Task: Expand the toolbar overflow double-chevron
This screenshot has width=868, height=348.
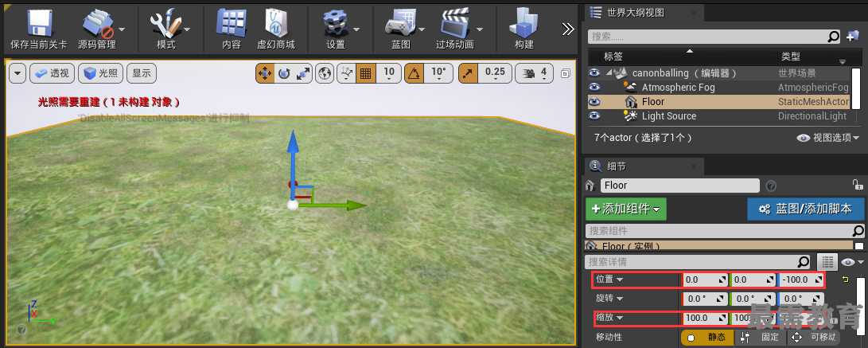Action: pyautogui.click(x=568, y=29)
